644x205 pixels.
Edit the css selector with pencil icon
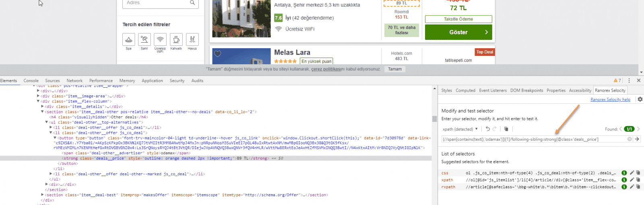(x=632, y=173)
